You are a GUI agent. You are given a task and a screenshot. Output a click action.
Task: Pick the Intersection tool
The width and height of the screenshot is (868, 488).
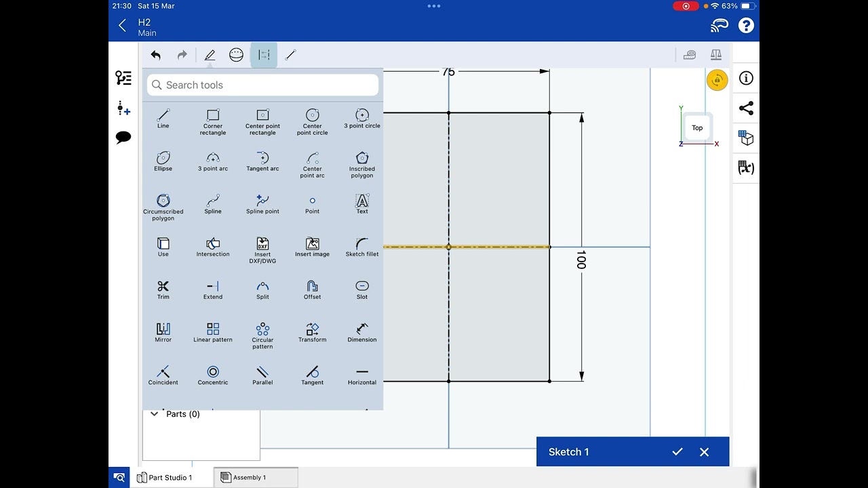click(x=213, y=247)
